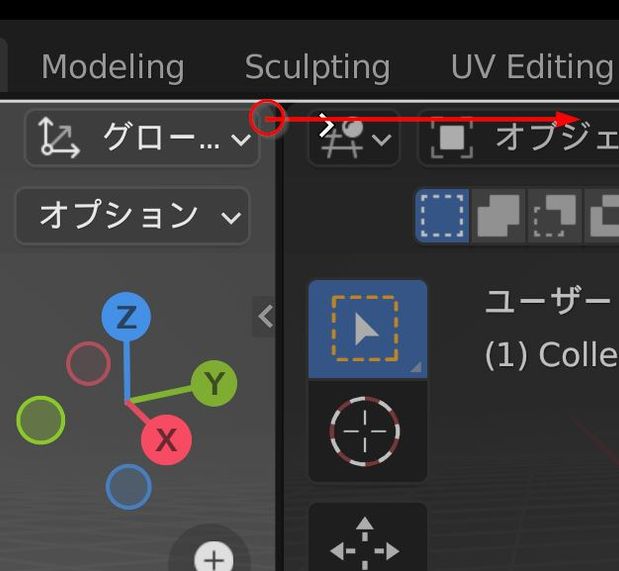Click the green Y axis gizmo ball

point(214,383)
